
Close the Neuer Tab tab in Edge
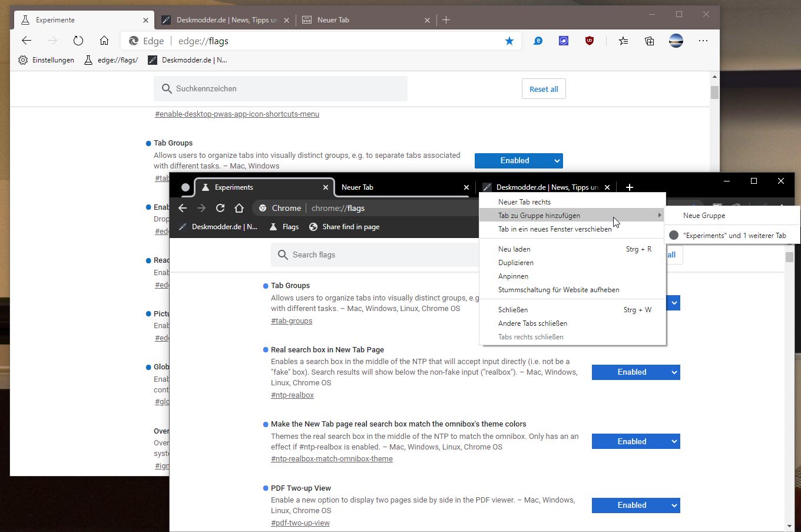[x=427, y=20]
